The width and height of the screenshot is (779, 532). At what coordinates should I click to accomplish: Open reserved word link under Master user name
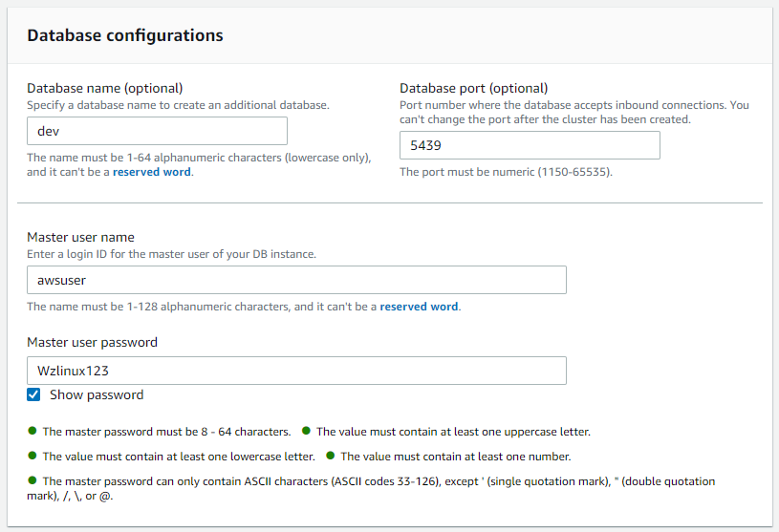click(419, 307)
